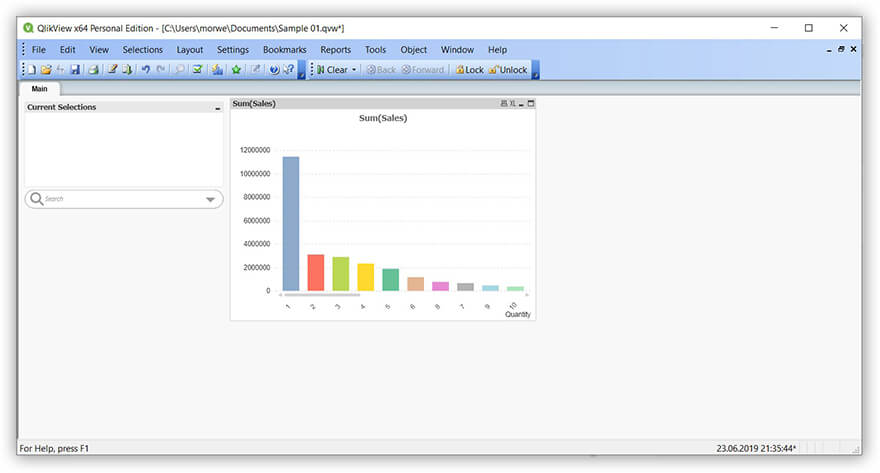Expand the Clear button dropdown arrow

coord(354,70)
